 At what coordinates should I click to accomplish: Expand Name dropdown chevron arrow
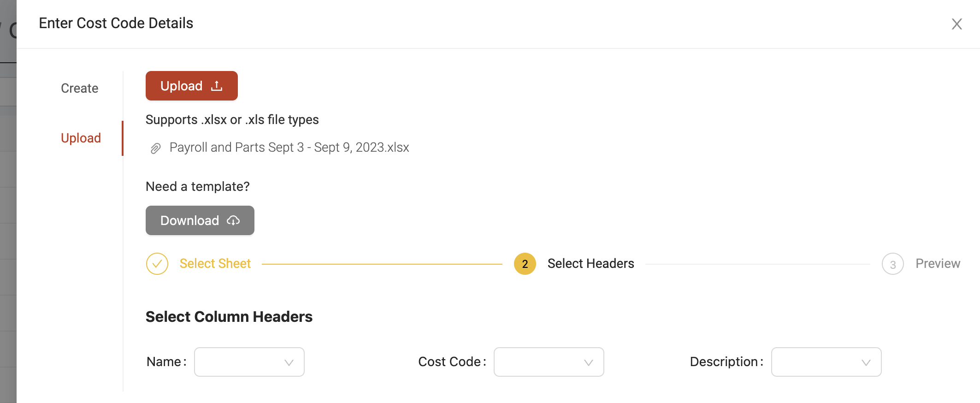click(289, 362)
